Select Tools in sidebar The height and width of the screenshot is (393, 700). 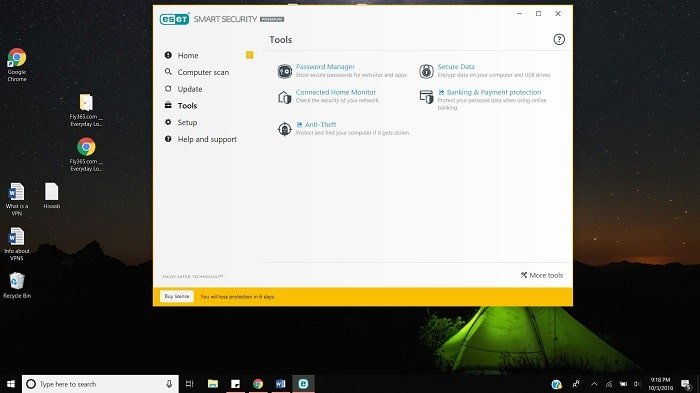[x=187, y=106]
